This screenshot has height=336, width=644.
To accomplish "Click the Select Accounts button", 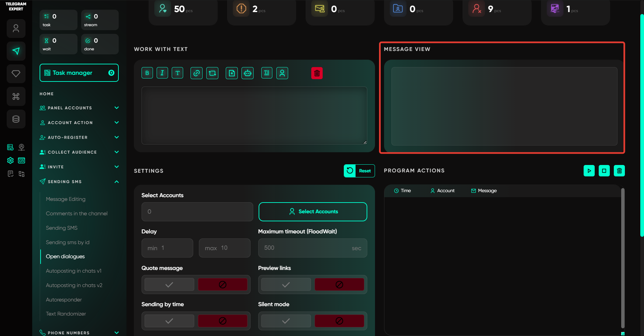I will pyautogui.click(x=313, y=212).
